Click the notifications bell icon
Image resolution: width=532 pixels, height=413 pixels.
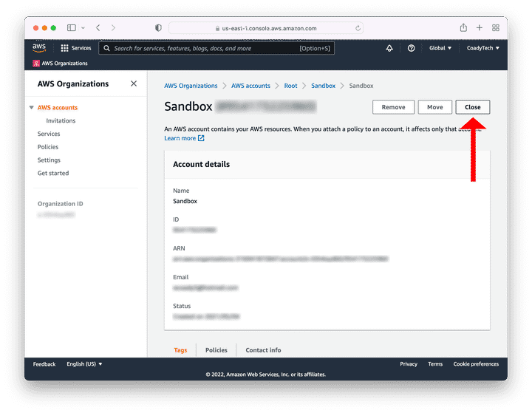tap(389, 48)
